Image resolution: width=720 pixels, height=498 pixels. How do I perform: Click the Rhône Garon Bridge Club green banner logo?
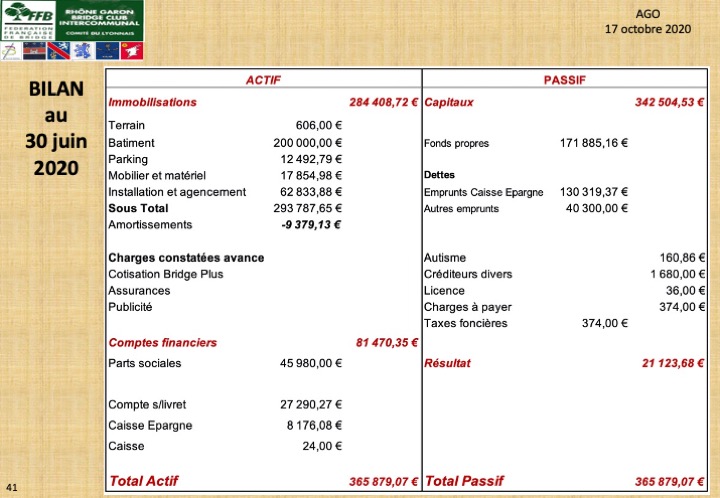click(100, 21)
